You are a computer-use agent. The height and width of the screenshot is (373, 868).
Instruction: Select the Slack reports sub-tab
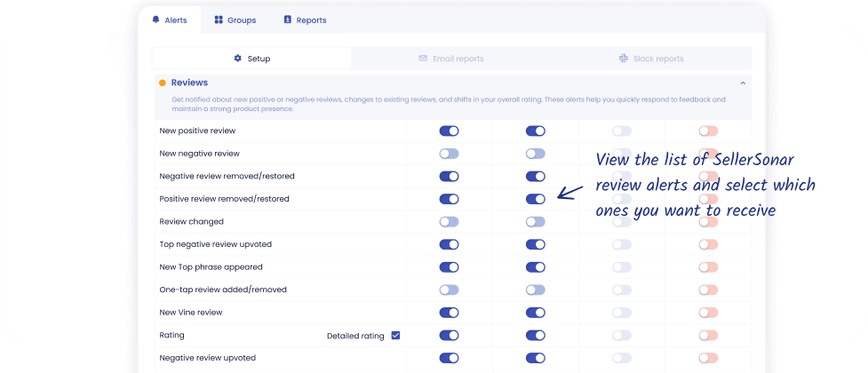pyautogui.click(x=651, y=59)
